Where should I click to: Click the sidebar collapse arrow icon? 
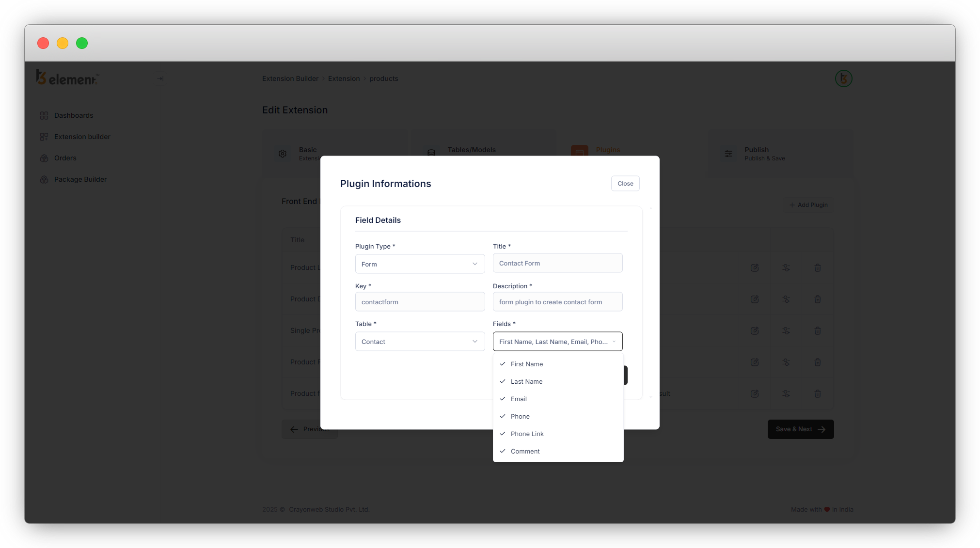(x=160, y=78)
